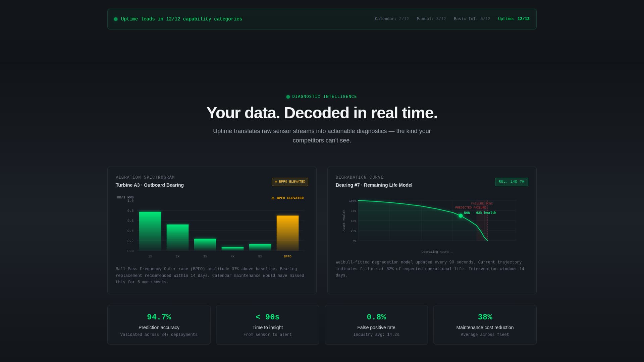Click the DIAGNOSTIC INTELLIGENCE pulse icon

(x=288, y=97)
